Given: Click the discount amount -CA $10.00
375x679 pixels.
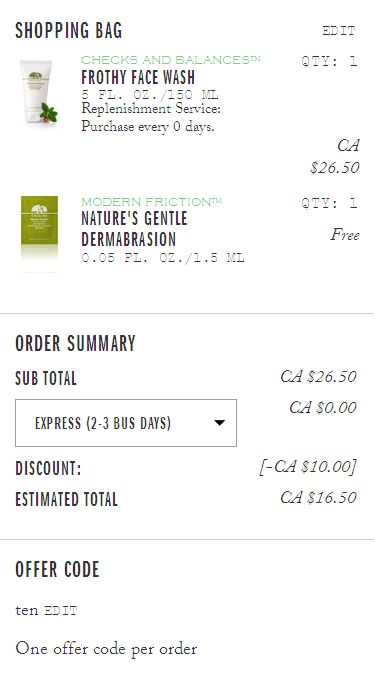Looking at the screenshot, I should point(307,467).
